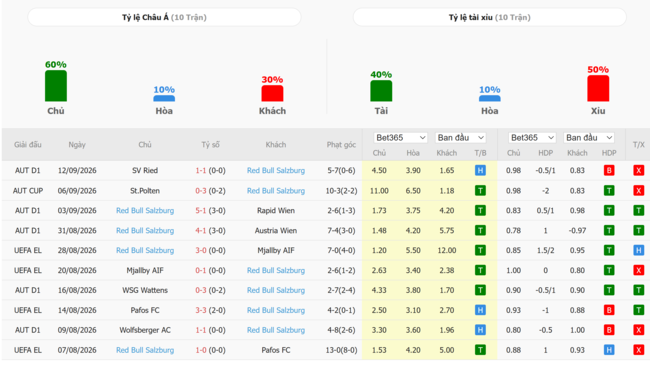Viewport: 650px width, 367px height.
Task: Click green T T/B badge in Austria Wien row
Action: click(x=480, y=231)
